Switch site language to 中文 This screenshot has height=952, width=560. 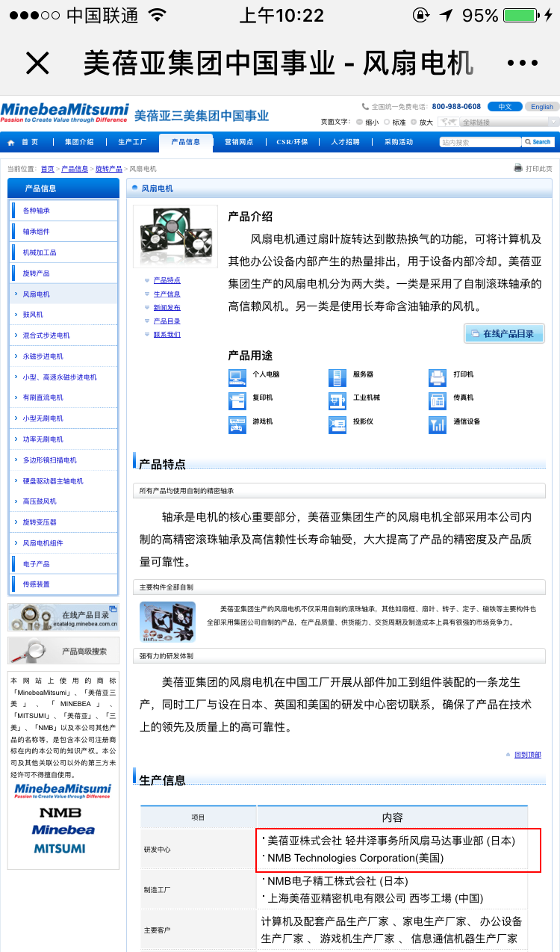click(505, 107)
